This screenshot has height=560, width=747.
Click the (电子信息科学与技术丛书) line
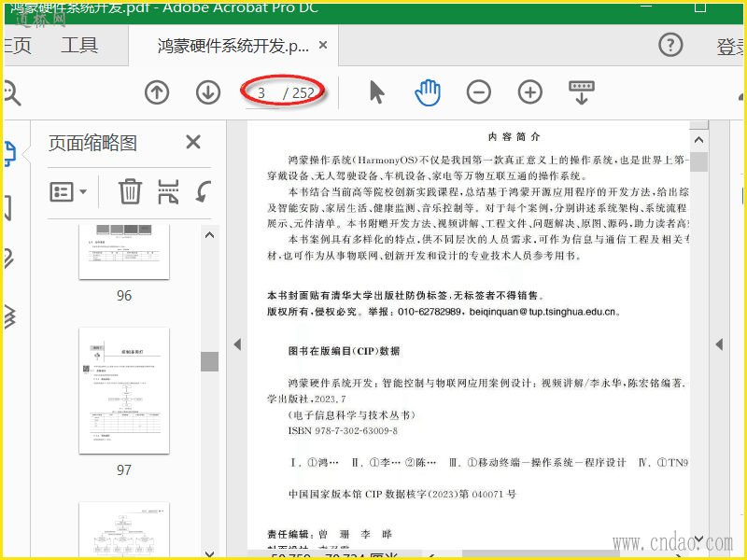[352, 415]
